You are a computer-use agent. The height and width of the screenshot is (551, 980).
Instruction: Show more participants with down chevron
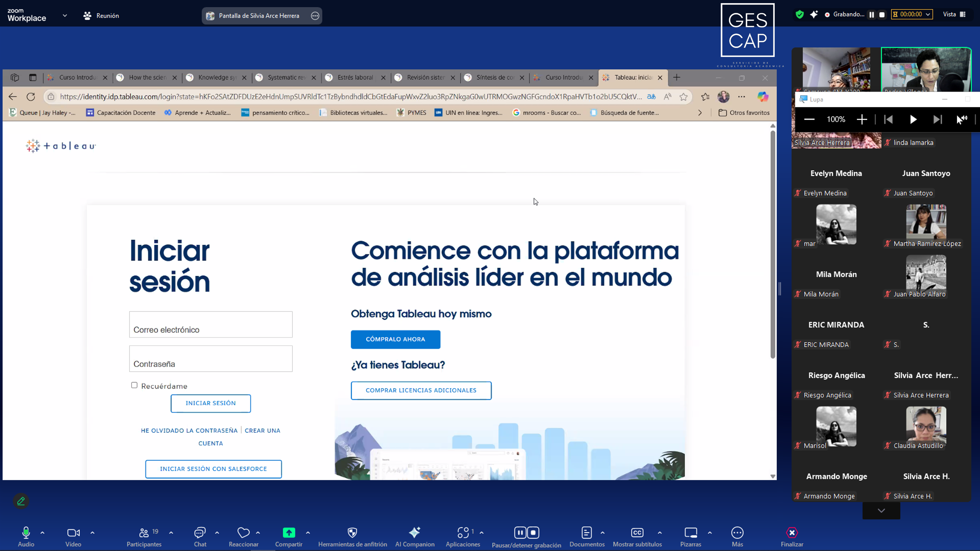[882, 510]
